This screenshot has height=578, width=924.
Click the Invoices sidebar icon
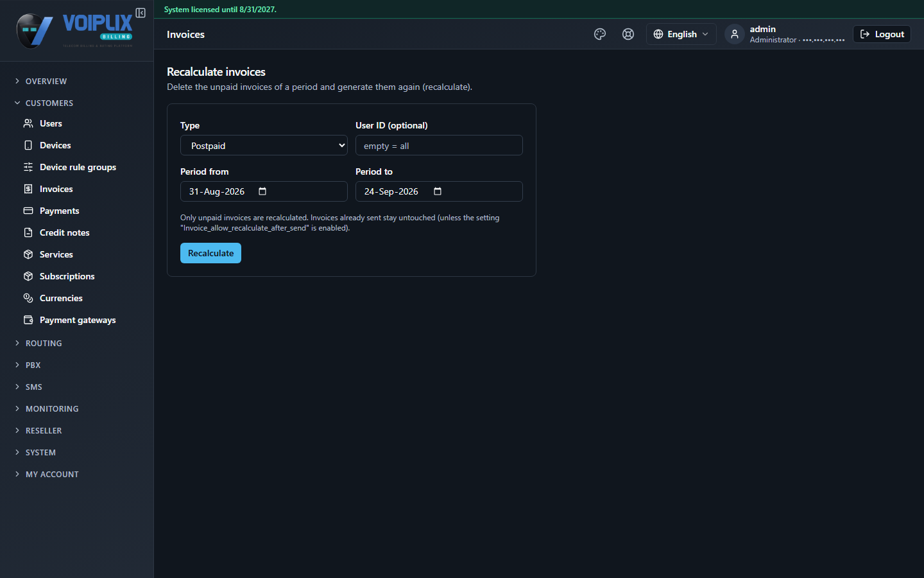(x=28, y=189)
